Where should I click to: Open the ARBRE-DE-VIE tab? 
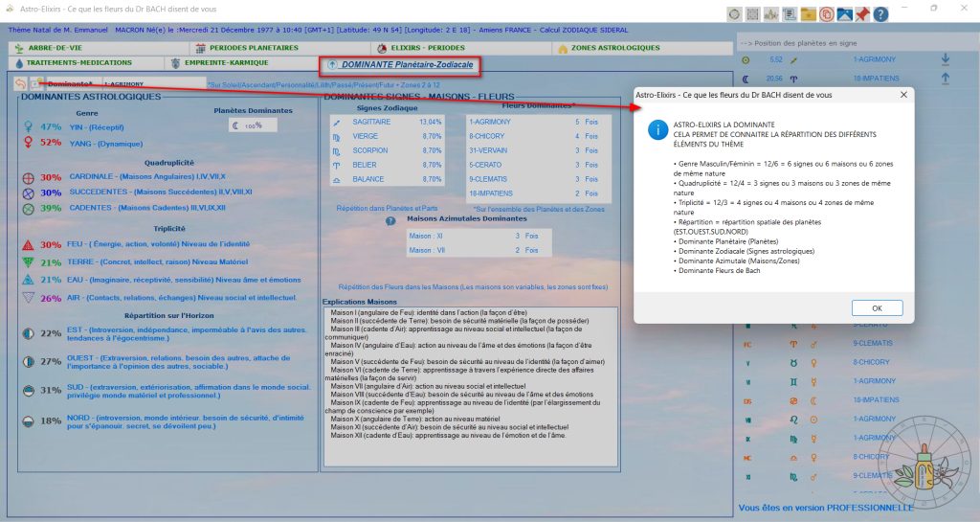(54, 48)
